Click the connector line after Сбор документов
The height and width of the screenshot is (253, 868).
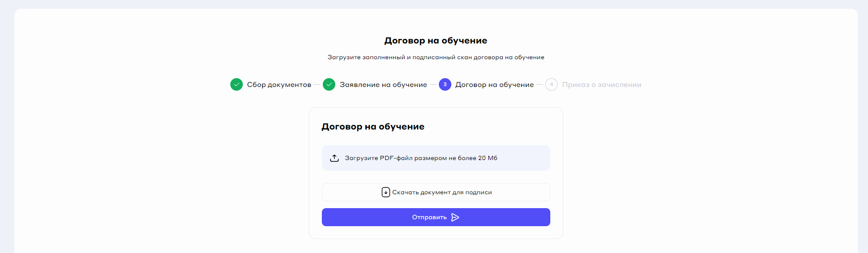tap(317, 85)
